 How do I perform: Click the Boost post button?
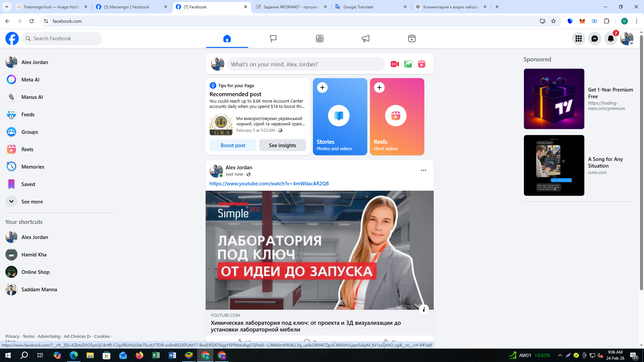233,145
